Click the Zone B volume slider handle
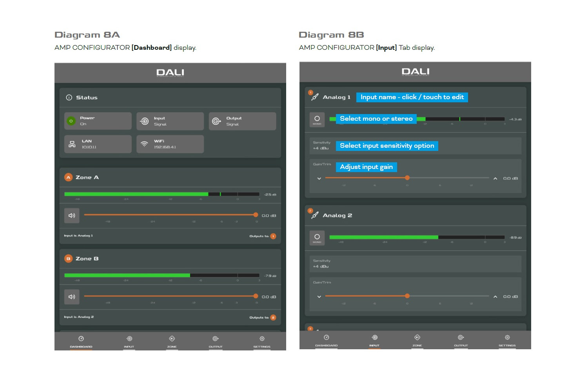Viewport: 588px width, 381px height. click(x=256, y=296)
